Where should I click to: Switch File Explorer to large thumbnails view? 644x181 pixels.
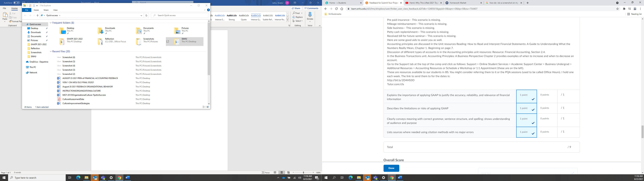[208, 107]
